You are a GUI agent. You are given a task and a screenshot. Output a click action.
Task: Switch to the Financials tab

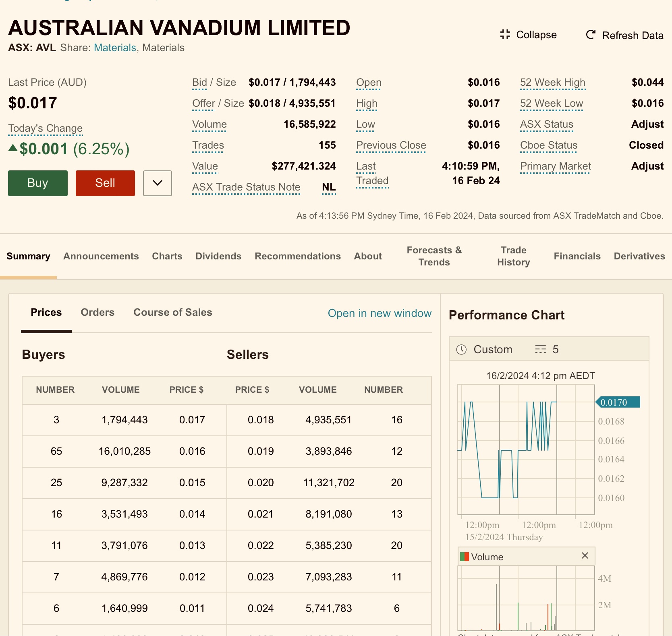pyautogui.click(x=577, y=256)
